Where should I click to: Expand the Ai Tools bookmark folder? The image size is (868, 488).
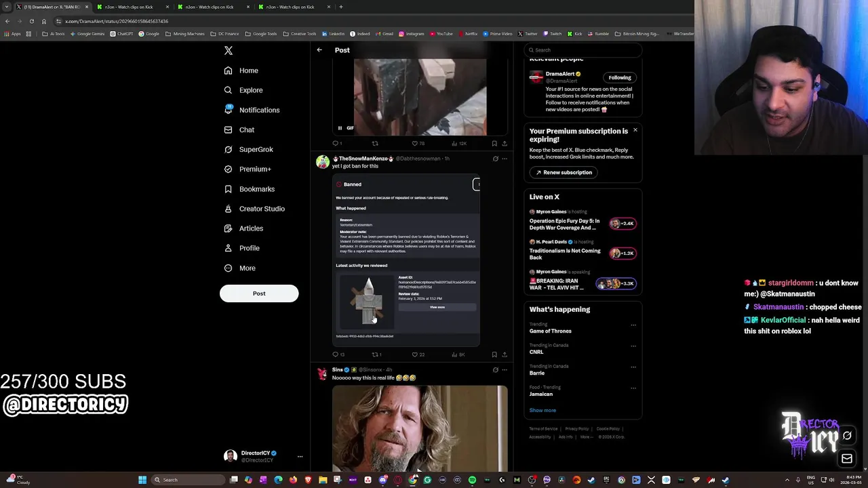click(x=54, y=34)
